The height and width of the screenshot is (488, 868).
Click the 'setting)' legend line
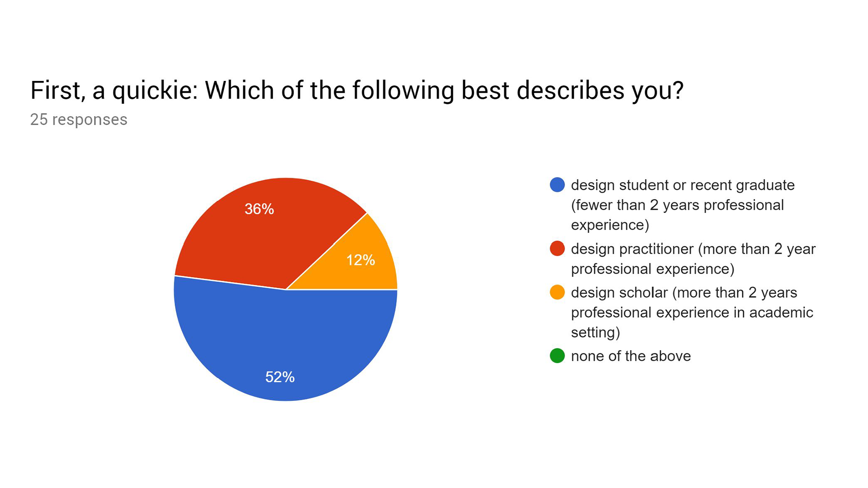[595, 333]
